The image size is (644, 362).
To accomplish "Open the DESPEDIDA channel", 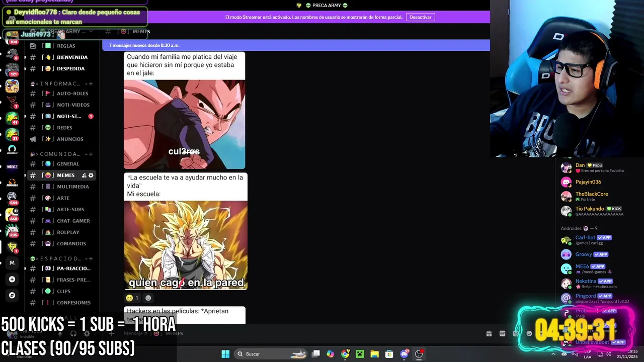I will click(60, 68).
